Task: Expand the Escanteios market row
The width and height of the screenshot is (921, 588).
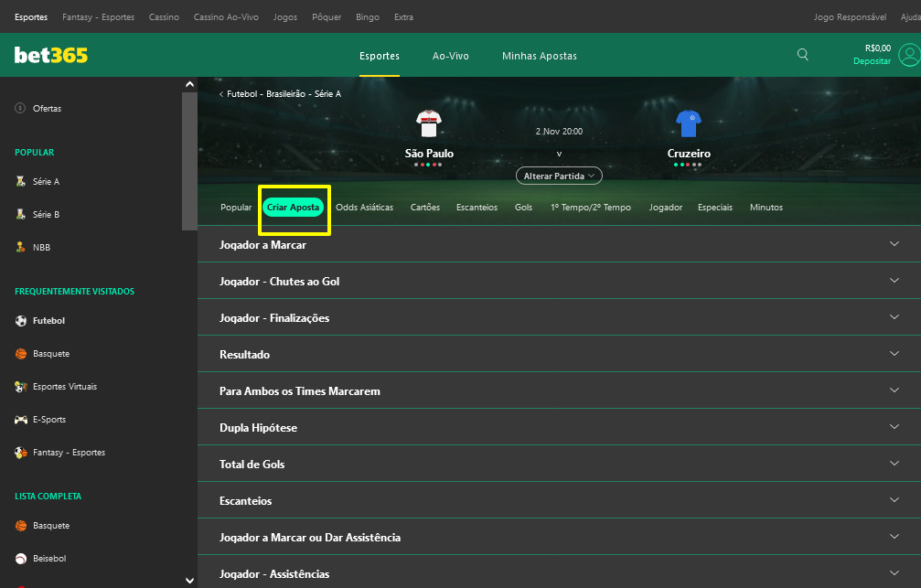Action: 559,500
